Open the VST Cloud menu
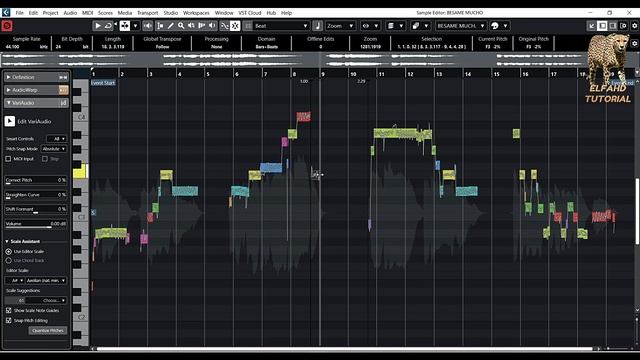This screenshot has height=360, width=640. tap(249, 13)
